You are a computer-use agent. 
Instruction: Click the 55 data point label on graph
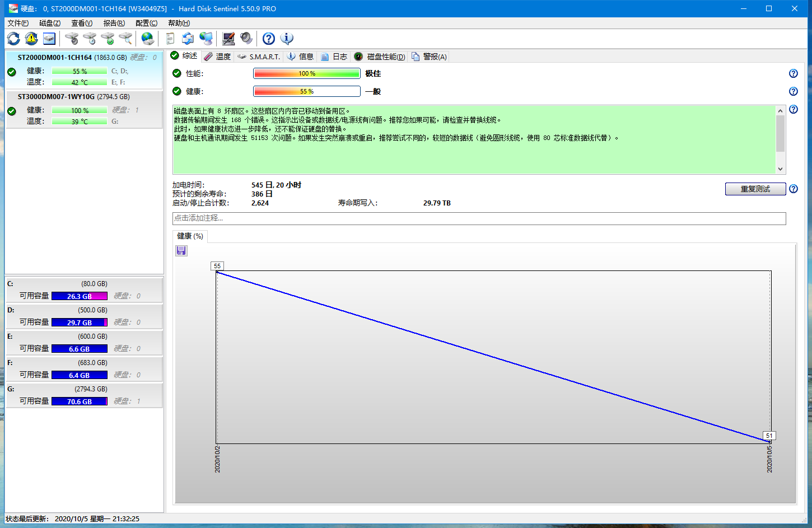[x=217, y=266]
